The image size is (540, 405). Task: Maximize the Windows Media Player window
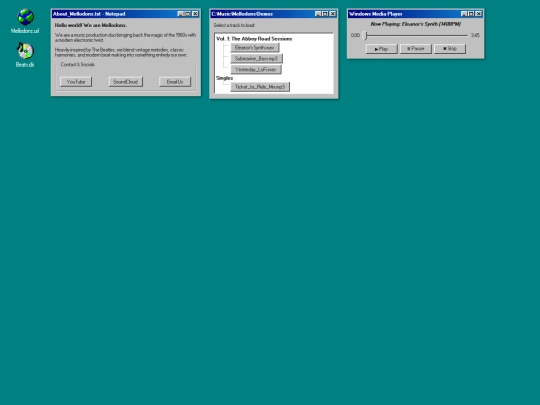(x=471, y=14)
